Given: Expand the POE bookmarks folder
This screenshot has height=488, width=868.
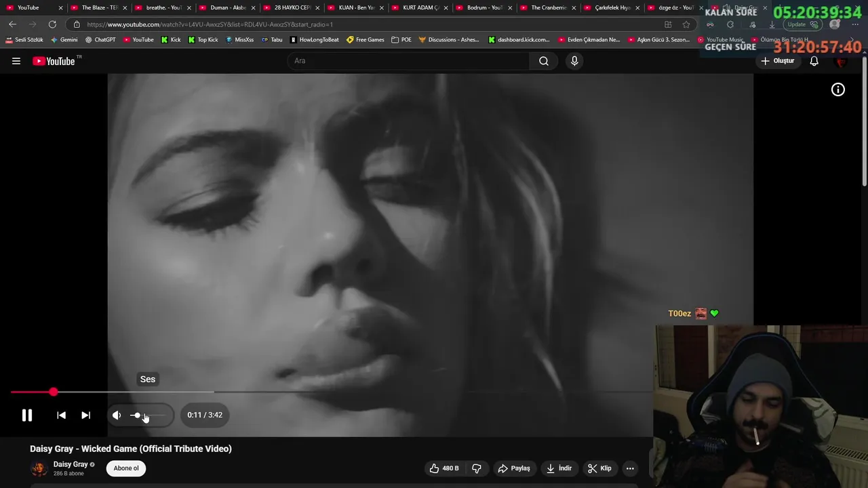Looking at the screenshot, I should (x=401, y=40).
